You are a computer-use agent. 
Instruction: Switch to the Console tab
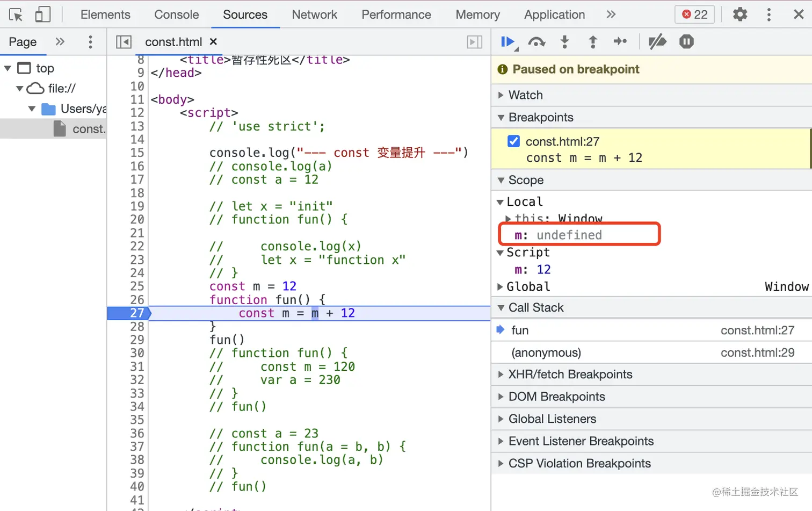tap(176, 15)
